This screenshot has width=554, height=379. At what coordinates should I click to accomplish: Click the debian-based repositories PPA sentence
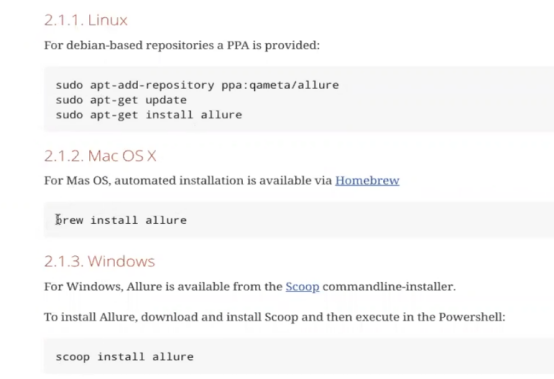point(182,46)
